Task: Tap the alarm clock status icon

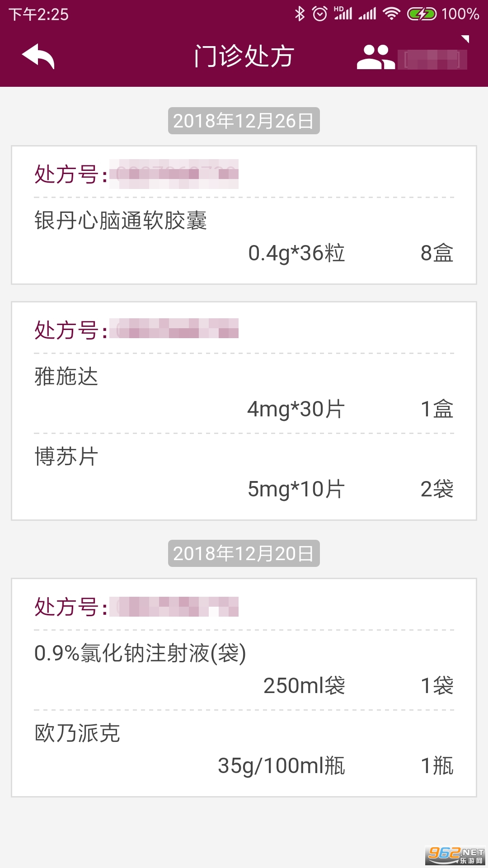Action: tap(320, 14)
